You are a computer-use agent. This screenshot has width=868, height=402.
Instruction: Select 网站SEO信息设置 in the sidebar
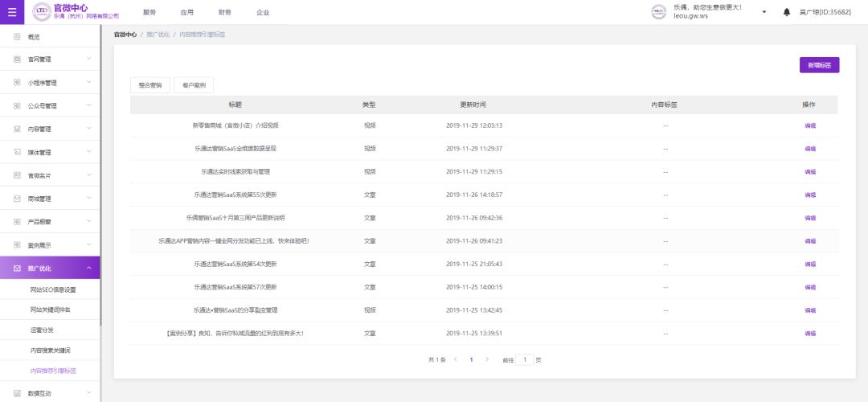[52, 289]
